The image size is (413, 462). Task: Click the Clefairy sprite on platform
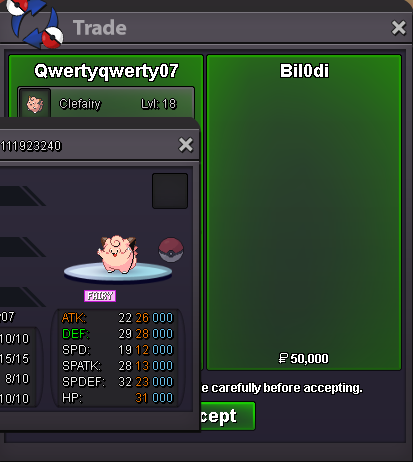(x=117, y=254)
